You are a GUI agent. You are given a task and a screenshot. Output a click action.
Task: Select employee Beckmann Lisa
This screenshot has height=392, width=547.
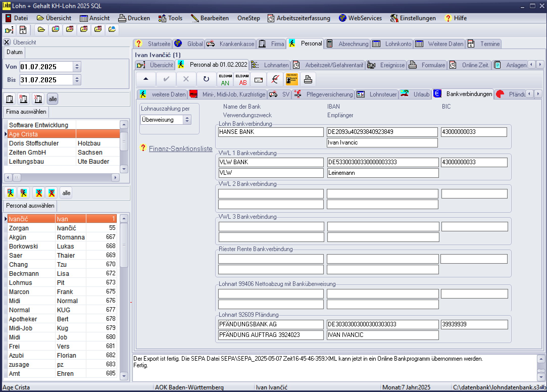(x=62, y=274)
